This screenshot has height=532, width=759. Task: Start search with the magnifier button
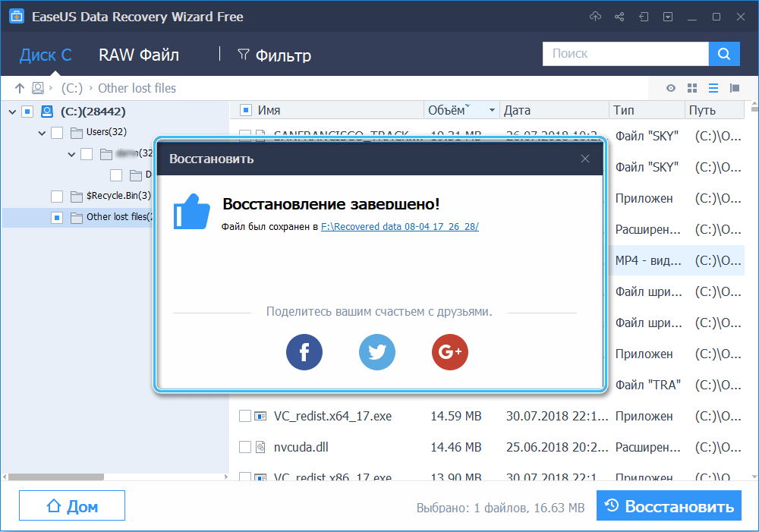pos(723,53)
